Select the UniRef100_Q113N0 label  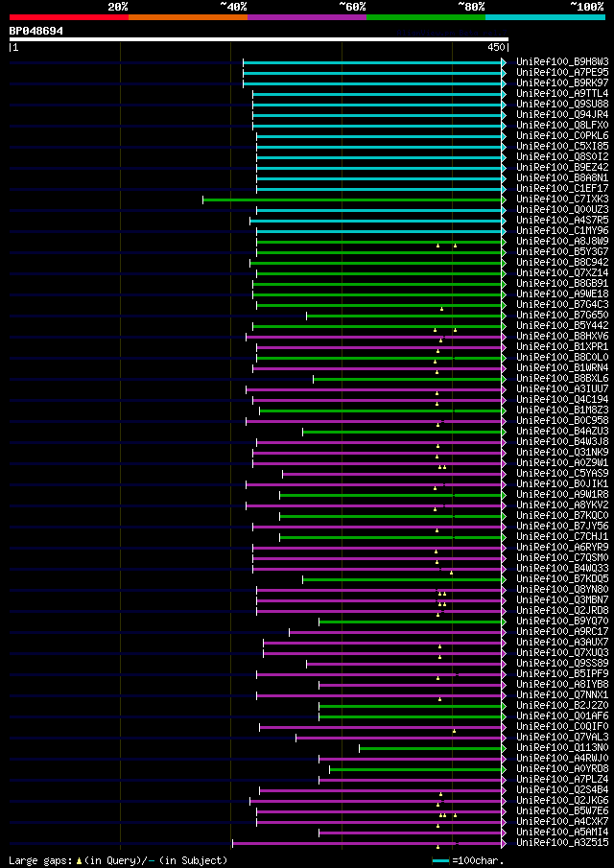(562, 748)
